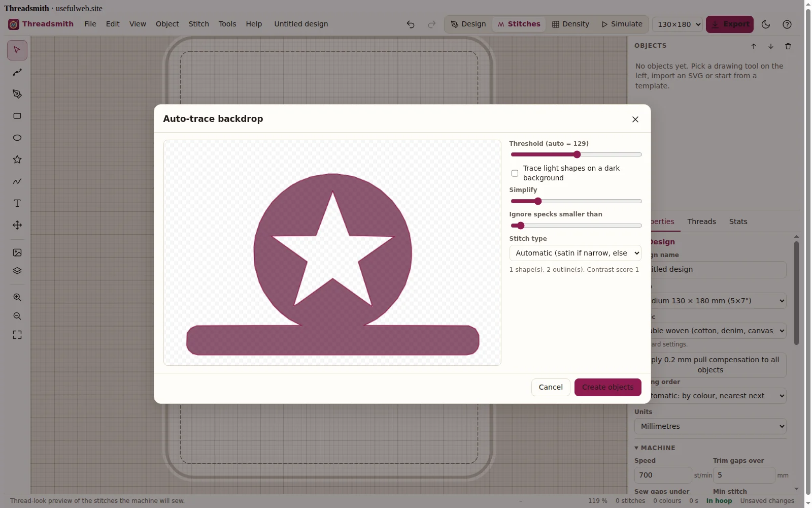The image size is (812, 508).
Task: Click the Export button
Action: pyautogui.click(x=729, y=24)
